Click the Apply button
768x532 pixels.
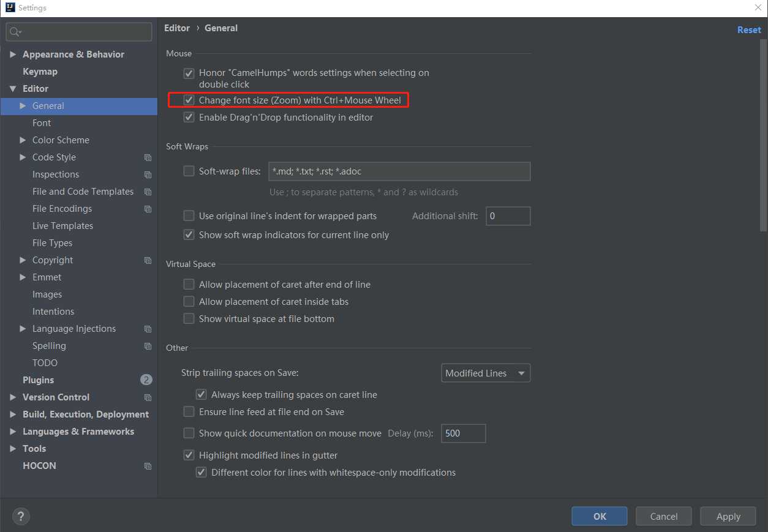728,516
